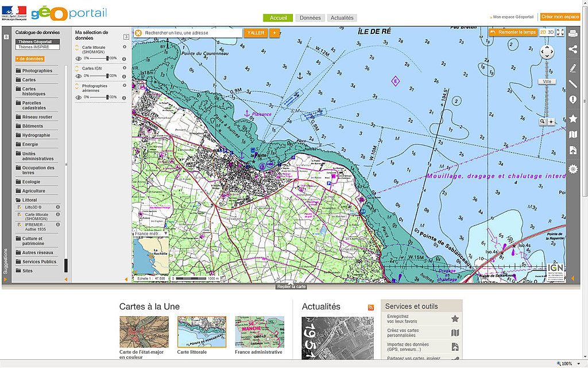Screen dimensions: 588x368
Task: Open the Actualités tab
Action: pos(342,18)
